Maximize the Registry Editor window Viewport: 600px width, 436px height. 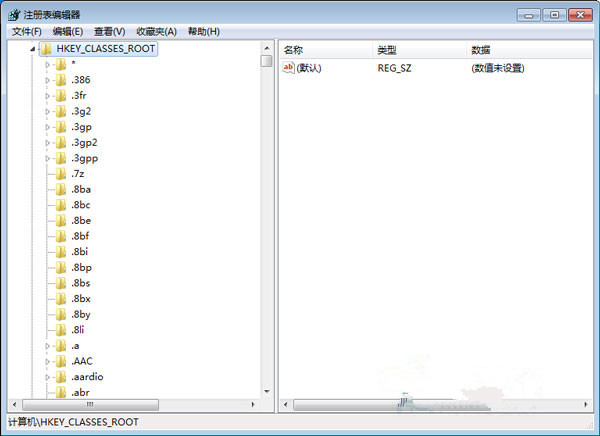(x=554, y=15)
